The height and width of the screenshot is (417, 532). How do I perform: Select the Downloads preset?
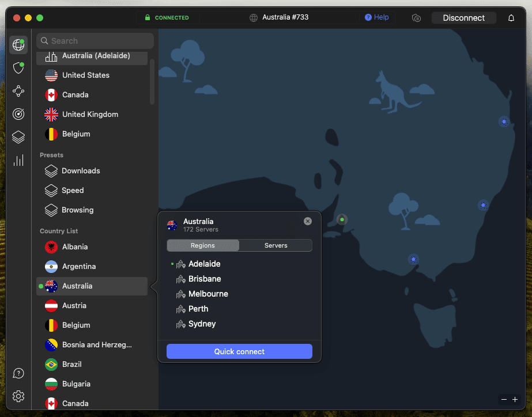point(92,171)
